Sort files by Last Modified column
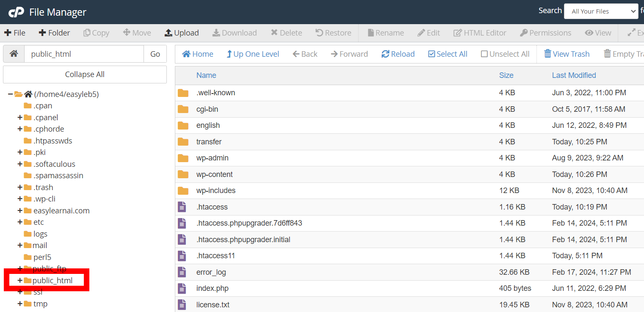Viewport: 644px width, 312px height. click(x=574, y=75)
